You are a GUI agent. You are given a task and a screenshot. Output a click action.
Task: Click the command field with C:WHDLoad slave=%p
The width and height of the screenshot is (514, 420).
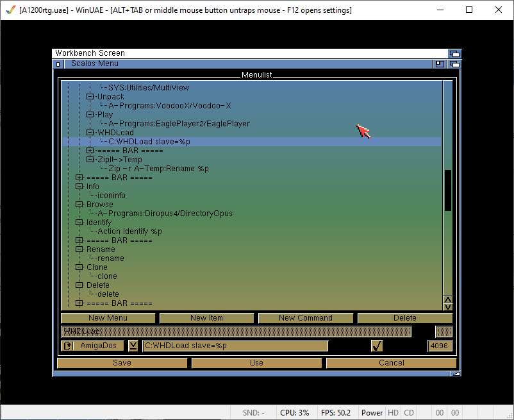235,346
